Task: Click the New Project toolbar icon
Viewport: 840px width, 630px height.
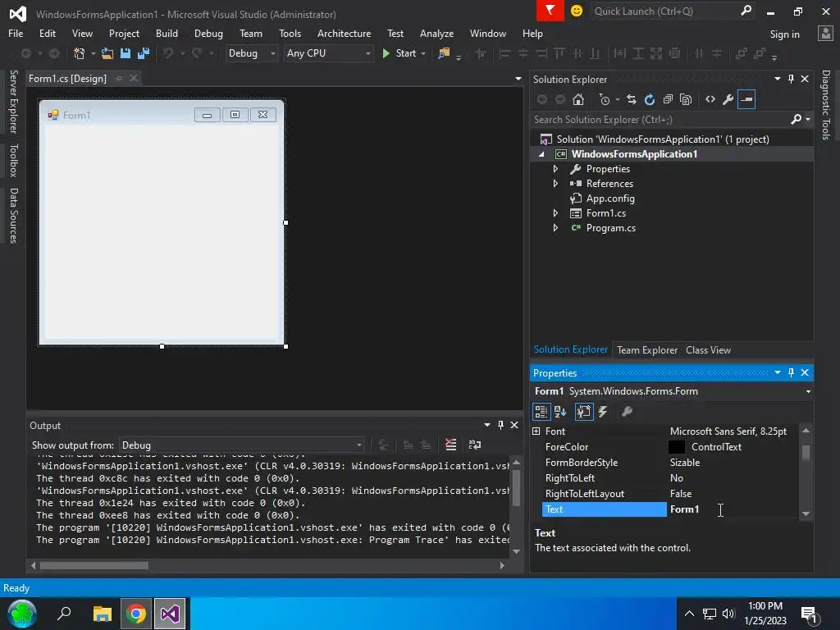Action: click(x=80, y=53)
